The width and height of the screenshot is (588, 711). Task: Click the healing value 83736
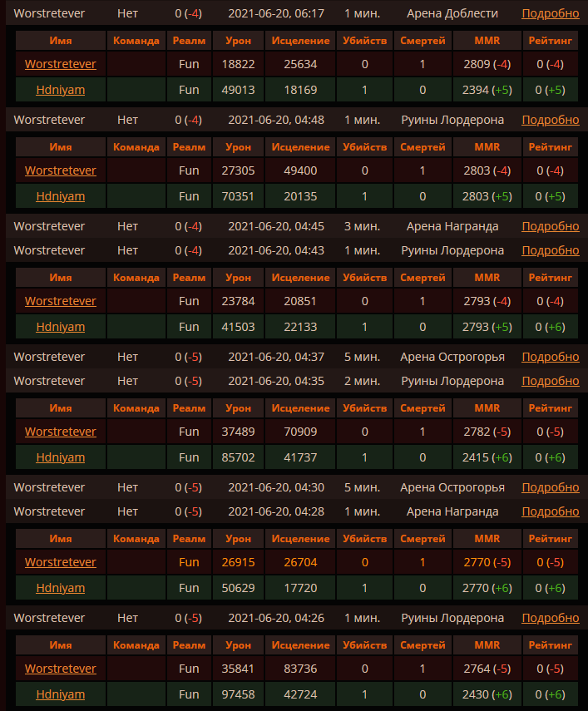(300, 669)
